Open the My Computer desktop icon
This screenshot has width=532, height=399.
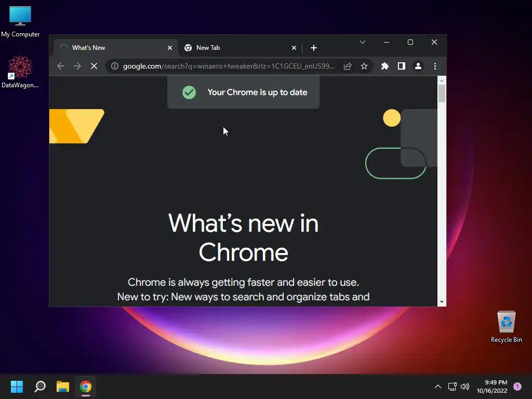pos(20,21)
